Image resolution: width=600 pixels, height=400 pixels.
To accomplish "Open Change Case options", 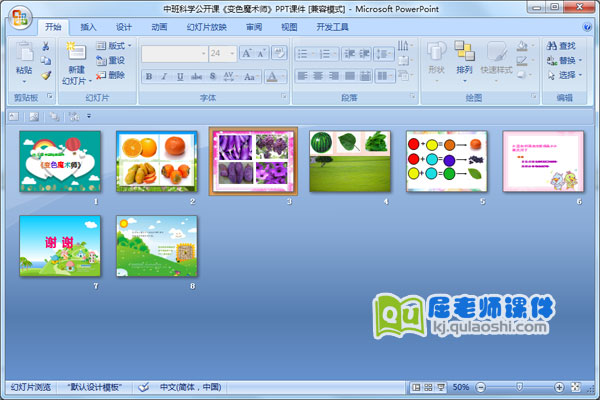I will [251, 77].
